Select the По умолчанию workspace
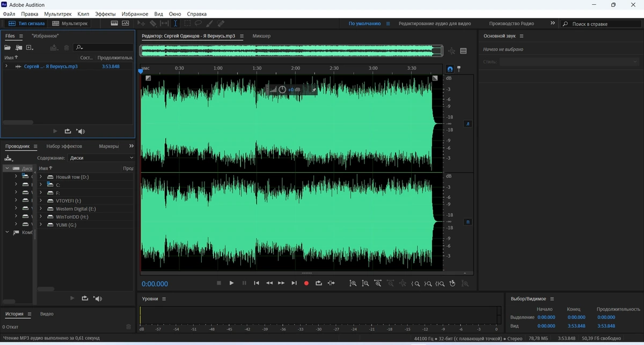644x345 pixels. pos(364,24)
